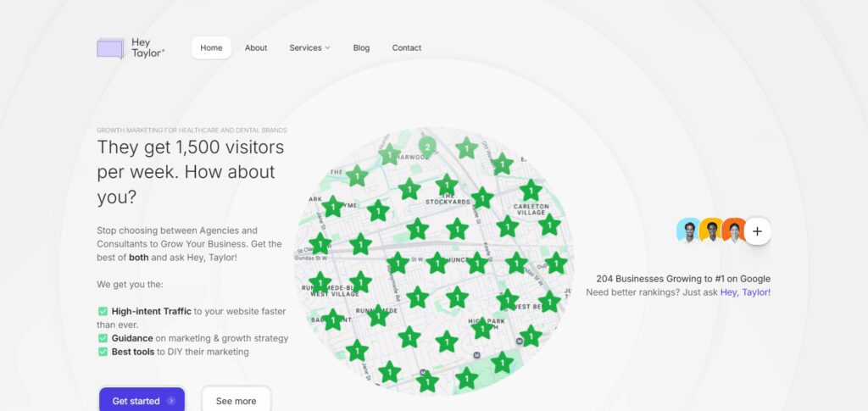Click the first avatar with blue background

688,230
